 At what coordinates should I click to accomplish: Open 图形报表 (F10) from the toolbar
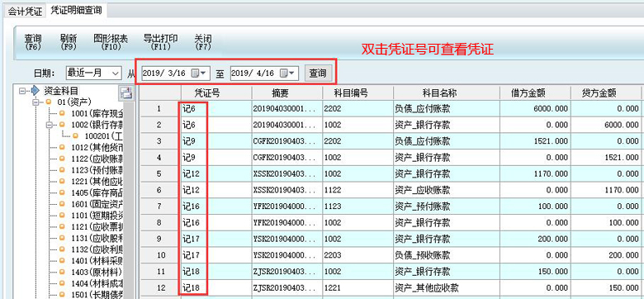point(111,42)
